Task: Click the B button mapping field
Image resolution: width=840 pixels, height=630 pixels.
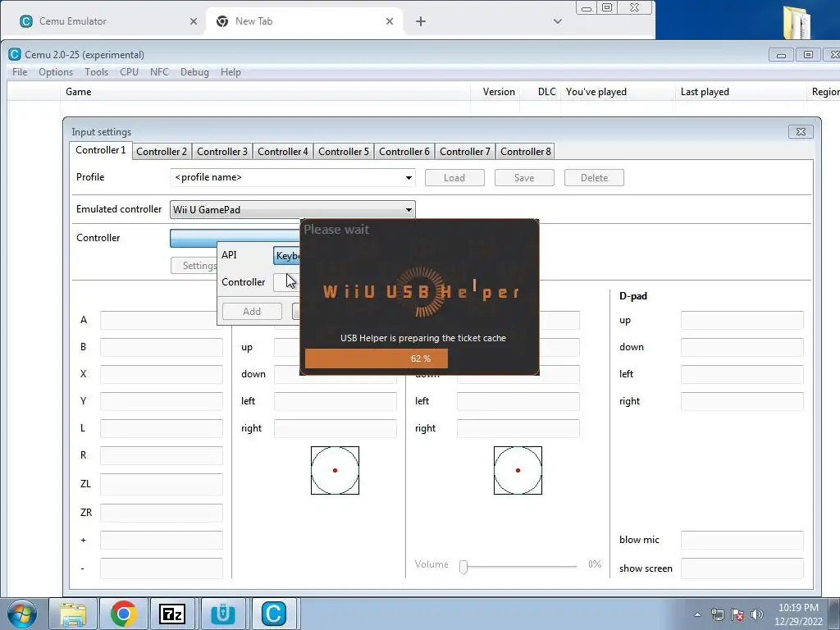Action: click(162, 347)
